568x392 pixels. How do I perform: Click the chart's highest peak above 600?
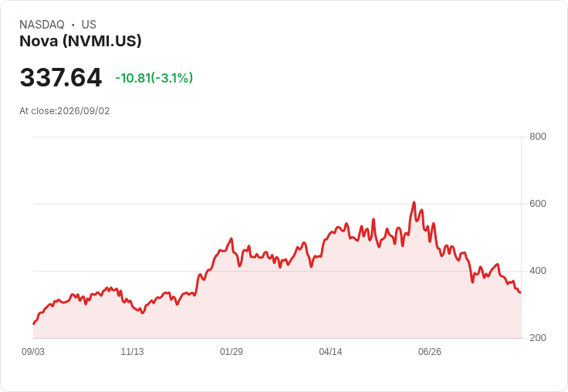(x=414, y=202)
